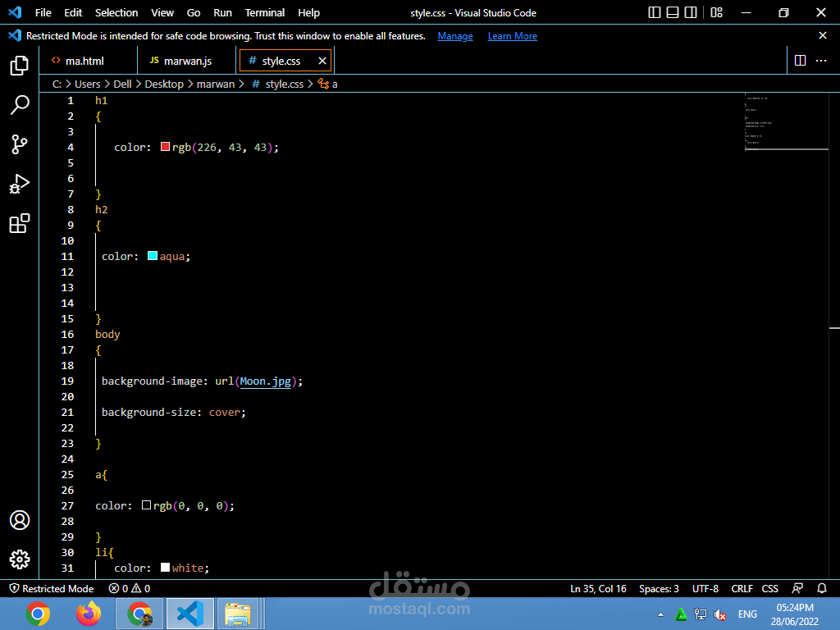Image resolution: width=840 pixels, height=630 pixels.
Task: Toggle the panel layout button
Action: (x=673, y=12)
